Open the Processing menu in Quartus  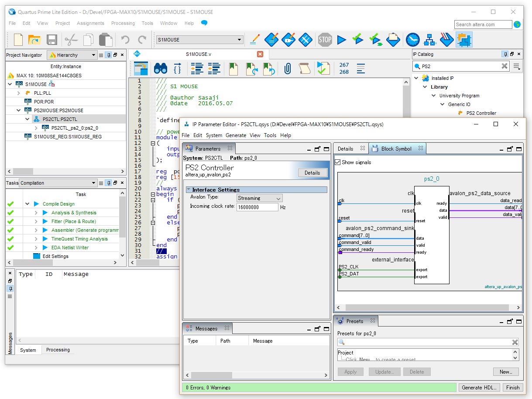click(x=123, y=23)
